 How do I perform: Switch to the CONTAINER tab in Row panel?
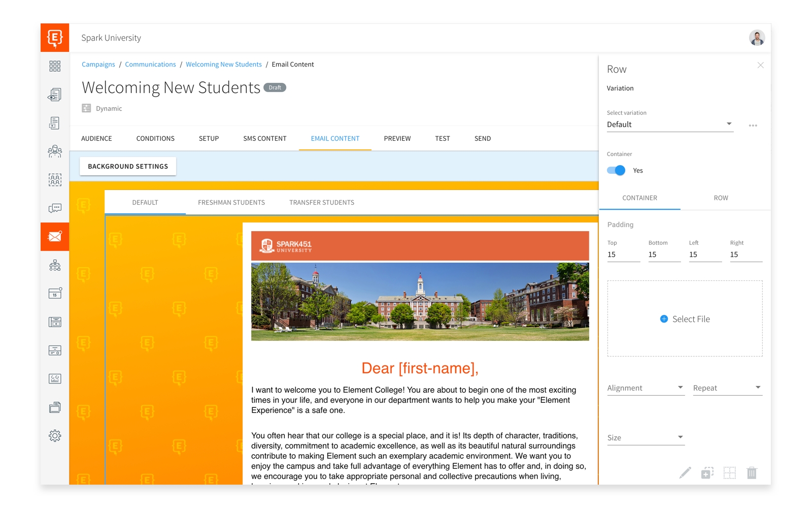pyautogui.click(x=639, y=198)
